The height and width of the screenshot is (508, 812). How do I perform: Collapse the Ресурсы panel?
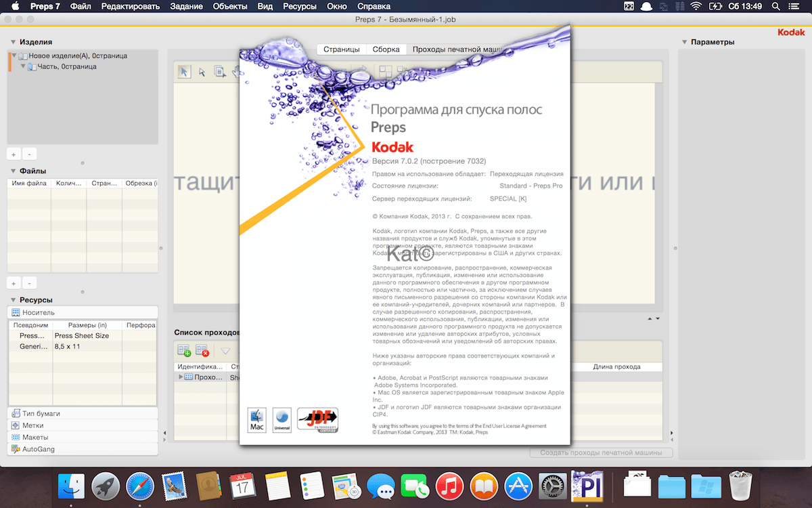14,300
